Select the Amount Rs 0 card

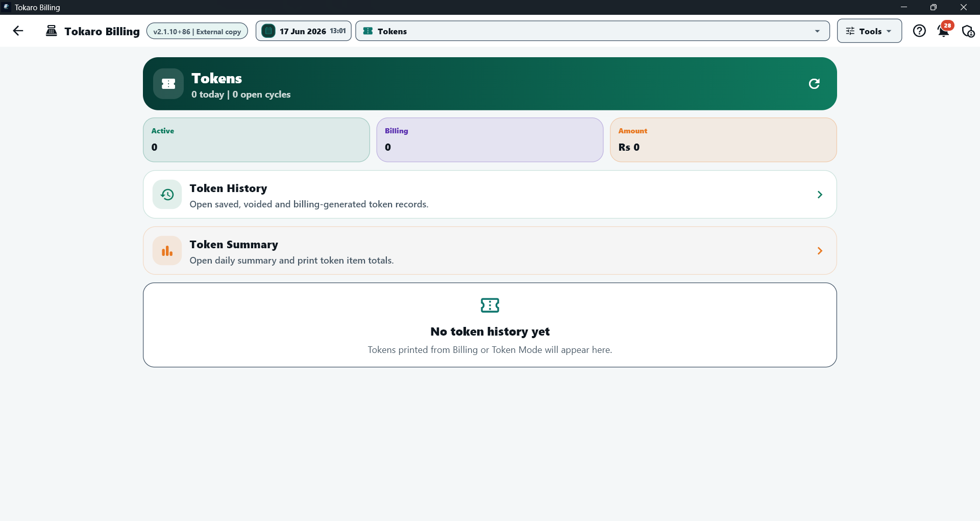point(723,140)
